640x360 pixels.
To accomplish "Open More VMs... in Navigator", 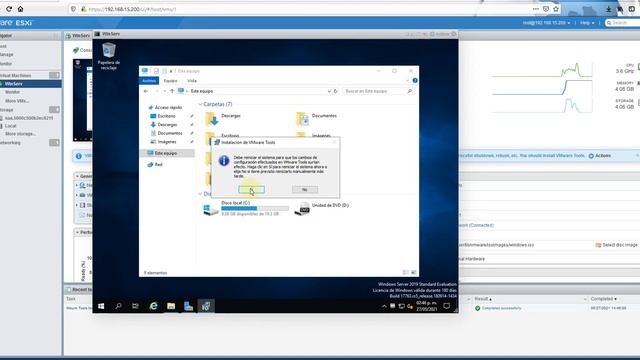I will (17, 101).
